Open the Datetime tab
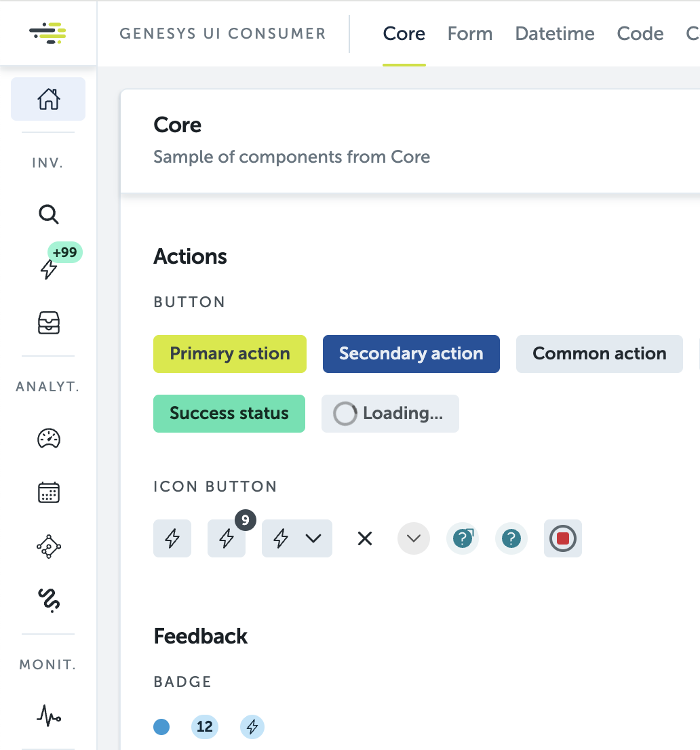The width and height of the screenshot is (700, 750). tap(555, 34)
